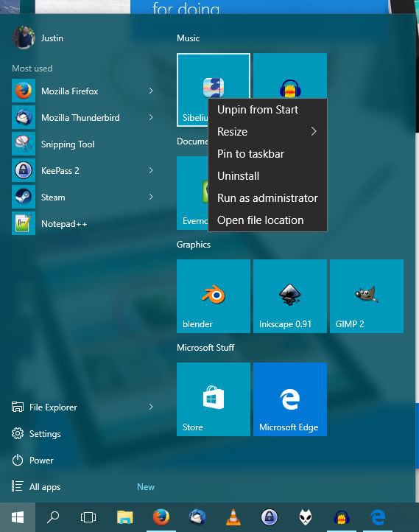This screenshot has height=532, width=419.
Task: Expand KeePass 2 jump list arrow
Action: [x=151, y=170]
